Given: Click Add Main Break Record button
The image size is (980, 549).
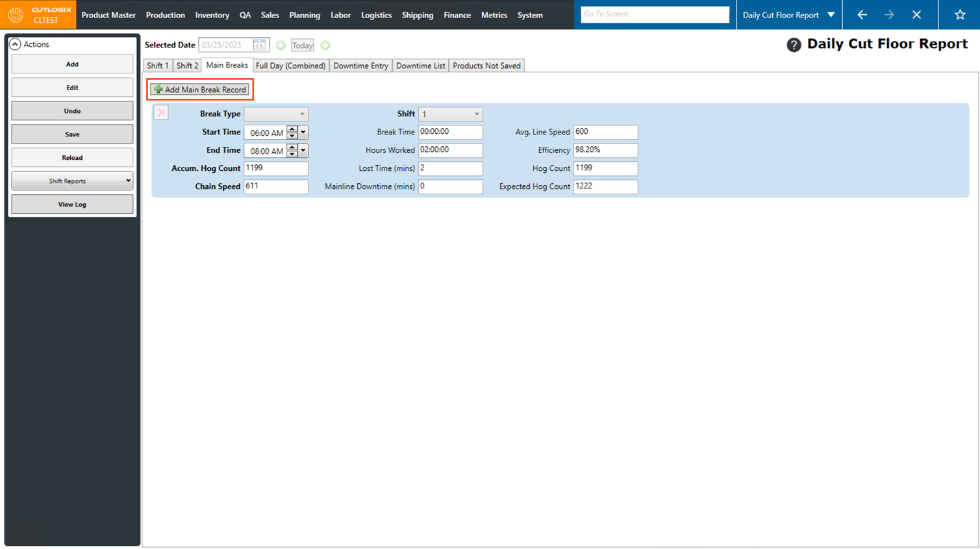Looking at the screenshot, I should 200,90.
